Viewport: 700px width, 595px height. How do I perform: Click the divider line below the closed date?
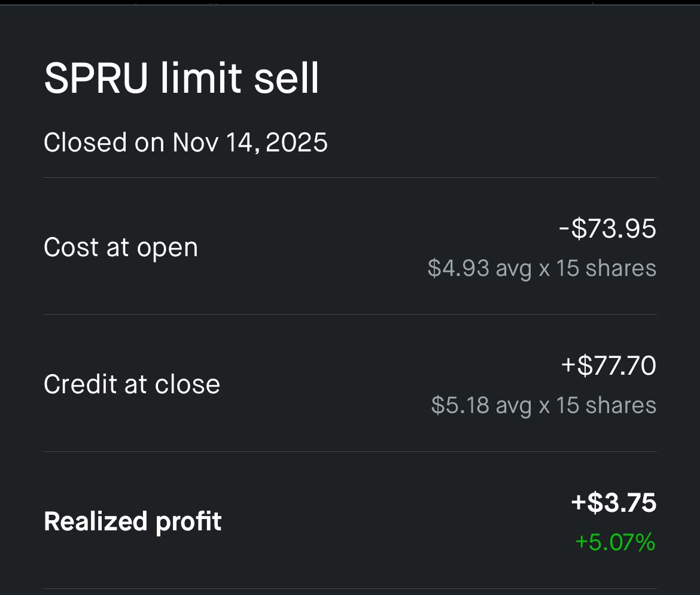pos(350,178)
